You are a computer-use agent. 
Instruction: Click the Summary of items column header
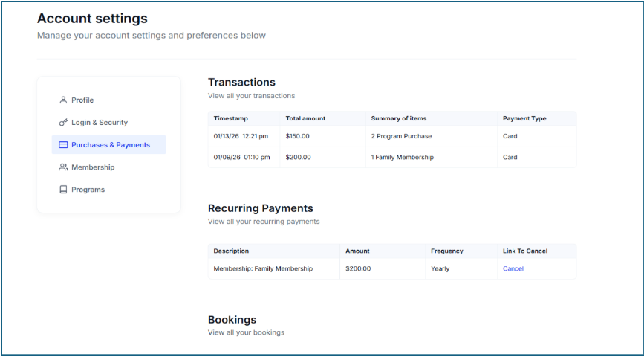click(399, 118)
